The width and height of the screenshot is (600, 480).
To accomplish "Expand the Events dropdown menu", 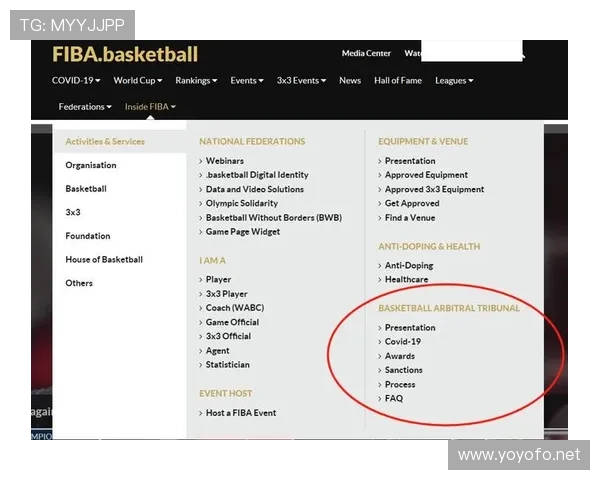I will coord(247,80).
